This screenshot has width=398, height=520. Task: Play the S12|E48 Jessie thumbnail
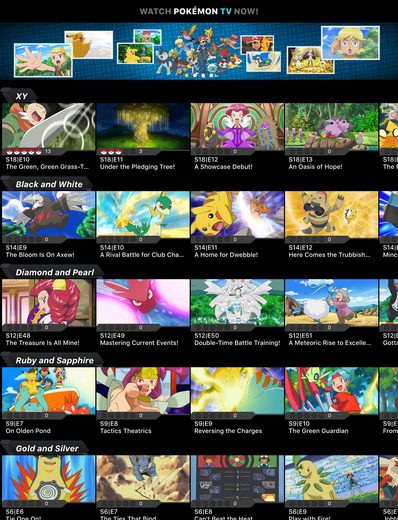(49, 302)
